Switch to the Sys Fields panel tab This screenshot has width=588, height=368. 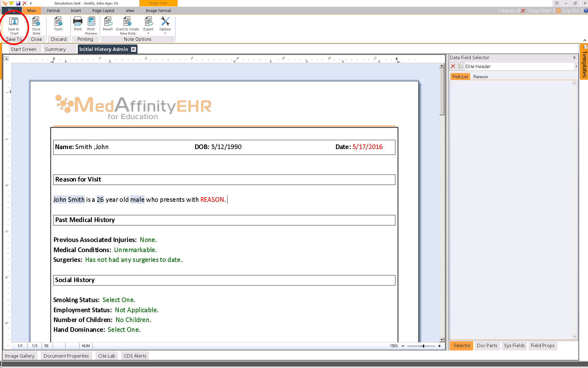[514, 346]
